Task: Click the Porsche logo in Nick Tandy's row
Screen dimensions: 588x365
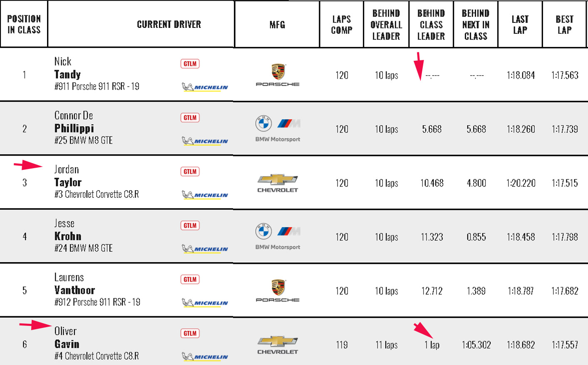Action: [x=278, y=75]
